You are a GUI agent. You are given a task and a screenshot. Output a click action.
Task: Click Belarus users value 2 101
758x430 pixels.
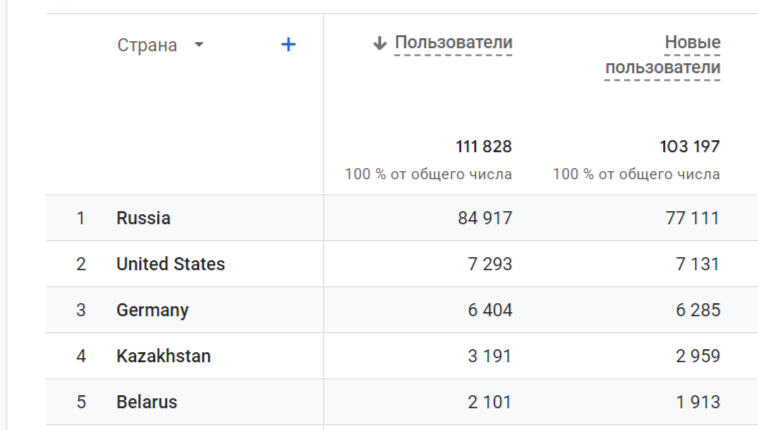click(x=490, y=402)
